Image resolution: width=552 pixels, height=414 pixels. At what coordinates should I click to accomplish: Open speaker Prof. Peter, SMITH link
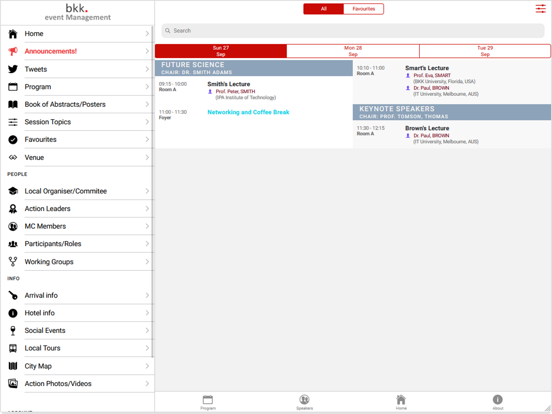coord(235,92)
